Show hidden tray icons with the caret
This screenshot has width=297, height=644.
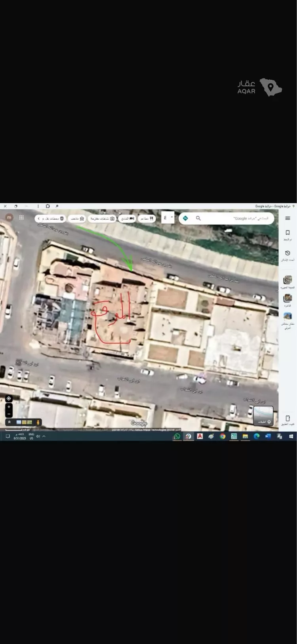pos(44,436)
